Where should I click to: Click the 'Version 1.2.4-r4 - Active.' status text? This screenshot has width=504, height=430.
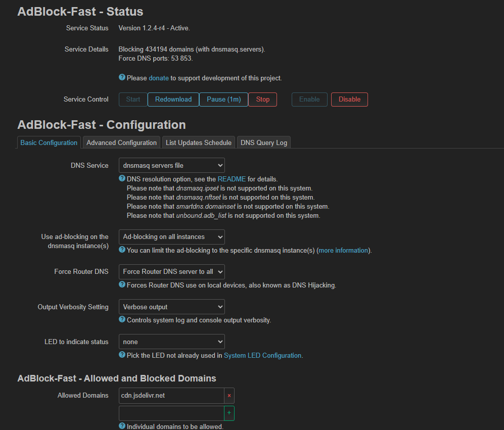click(x=154, y=28)
